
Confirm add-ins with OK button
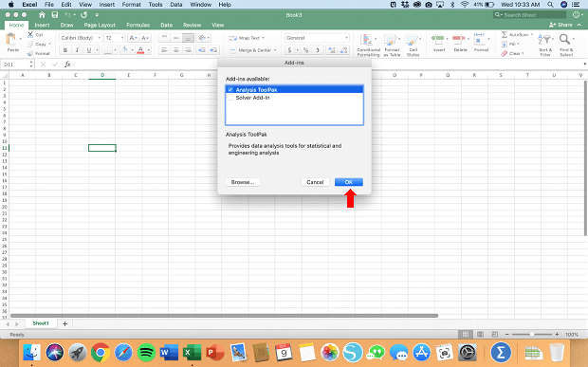pos(349,182)
